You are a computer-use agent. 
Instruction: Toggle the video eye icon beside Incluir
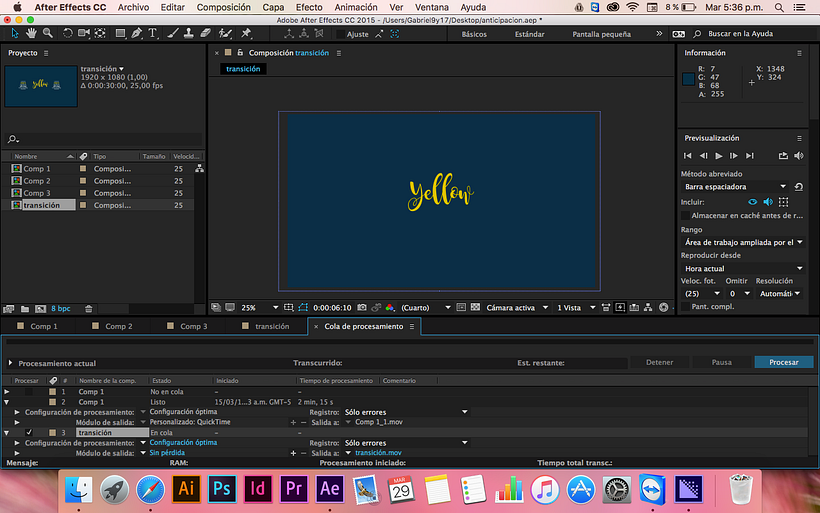[754, 201]
